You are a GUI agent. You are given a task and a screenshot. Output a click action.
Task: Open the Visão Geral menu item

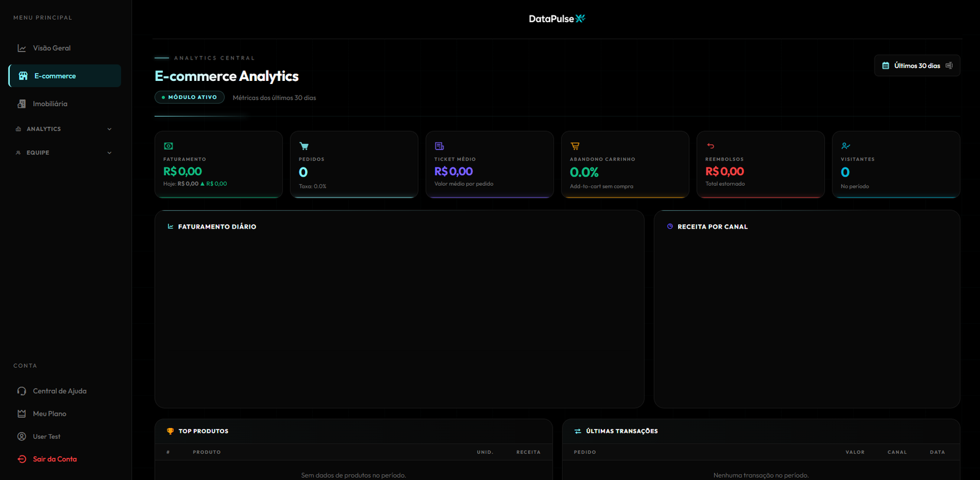tap(64, 48)
